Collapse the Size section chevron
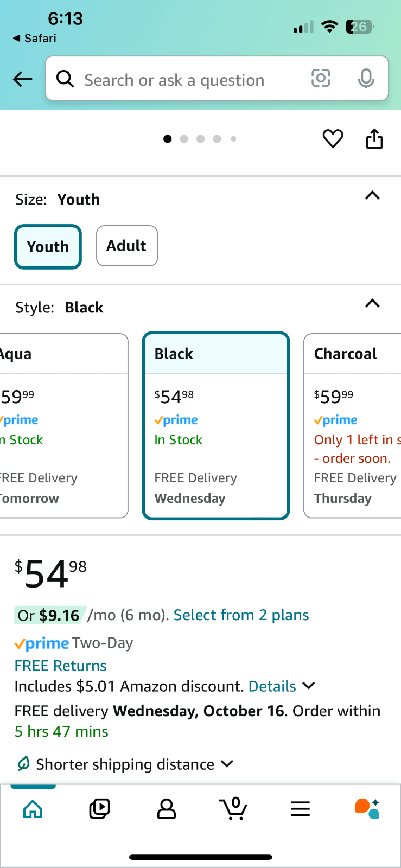The width and height of the screenshot is (401, 868). [372, 196]
